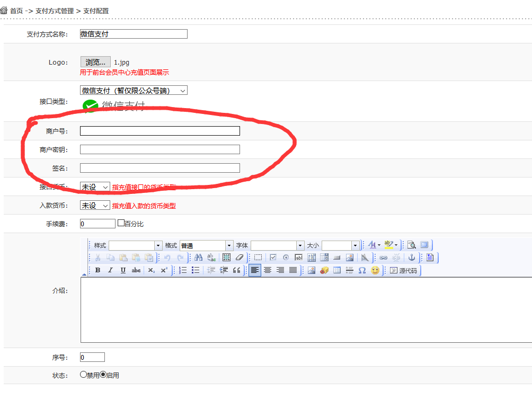The height and width of the screenshot is (417, 532).
Task: Apply strikethrough formatting
Action: 136,270
